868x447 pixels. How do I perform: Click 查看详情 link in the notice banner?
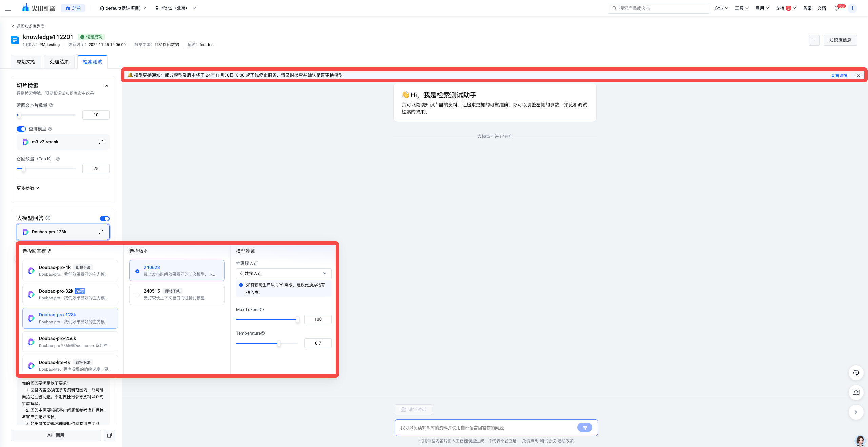(839, 75)
